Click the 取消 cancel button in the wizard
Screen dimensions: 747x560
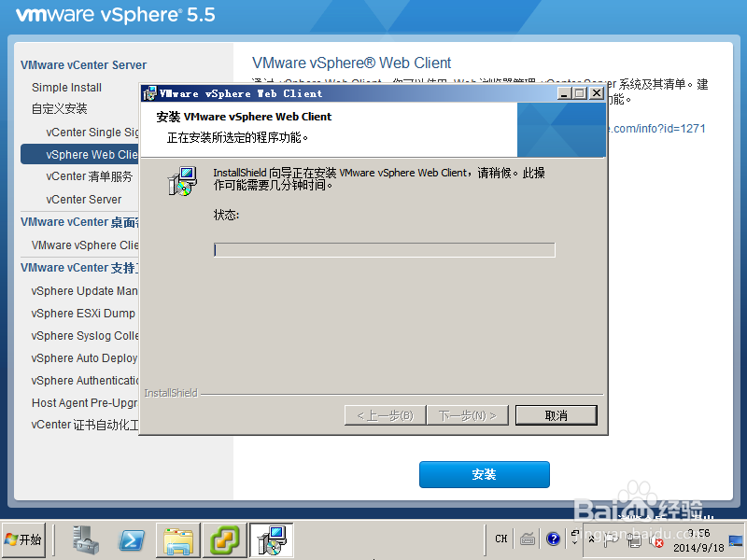click(x=556, y=414)
